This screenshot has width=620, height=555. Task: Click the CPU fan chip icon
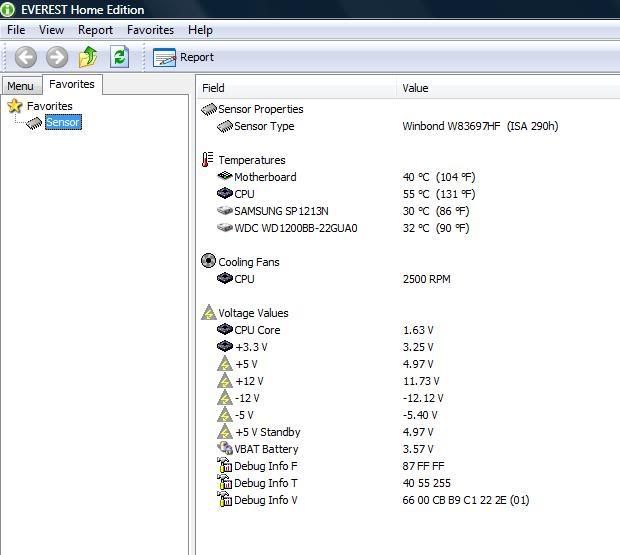pos(225,278)
